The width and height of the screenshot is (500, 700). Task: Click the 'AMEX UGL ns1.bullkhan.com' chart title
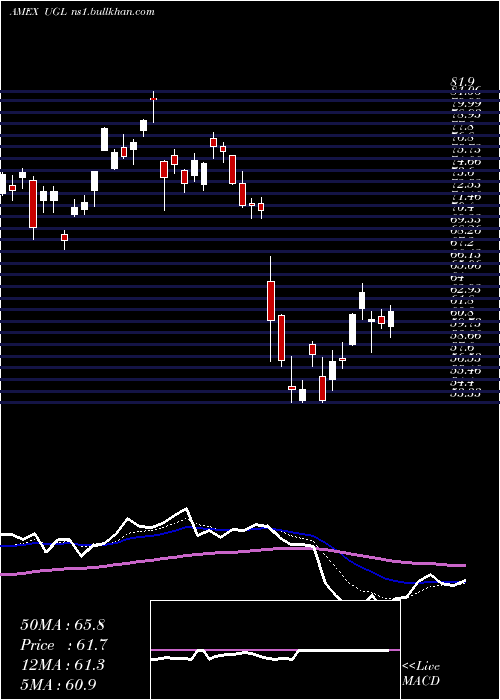coord(82,12)
